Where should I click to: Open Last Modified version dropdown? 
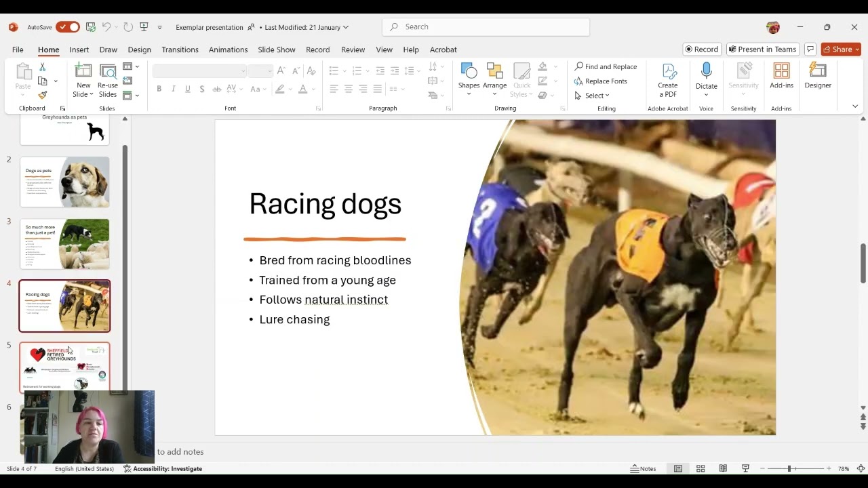pyautogui.click(x=307, y=27)
